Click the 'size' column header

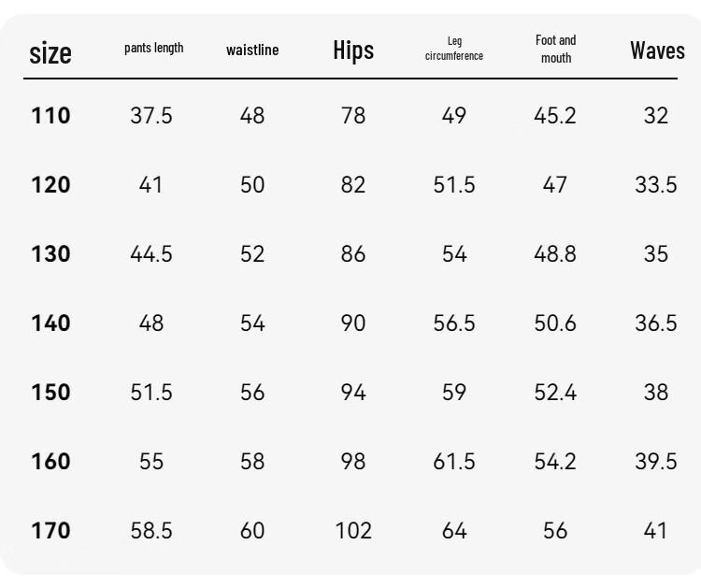click(50, 53)
